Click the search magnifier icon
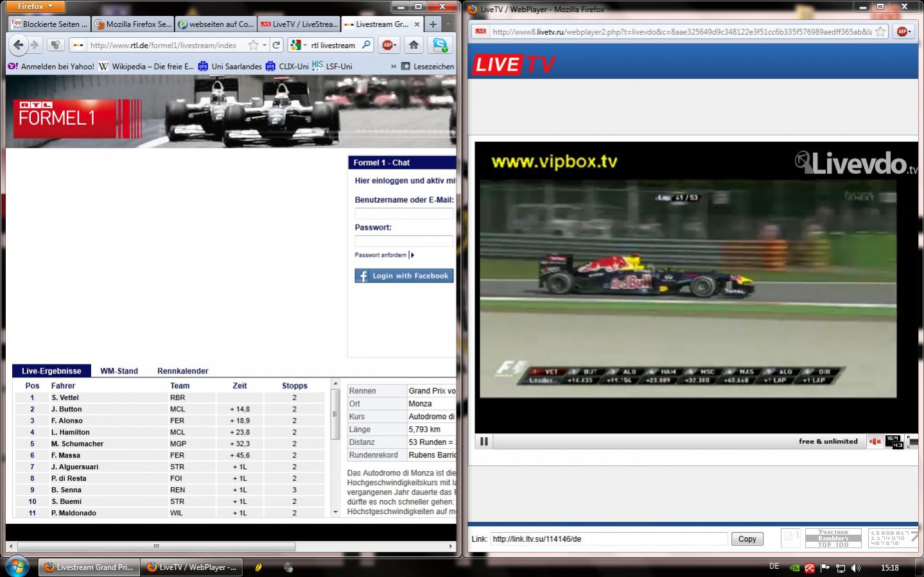Screen dimensions: 924x577 (366, 45)
